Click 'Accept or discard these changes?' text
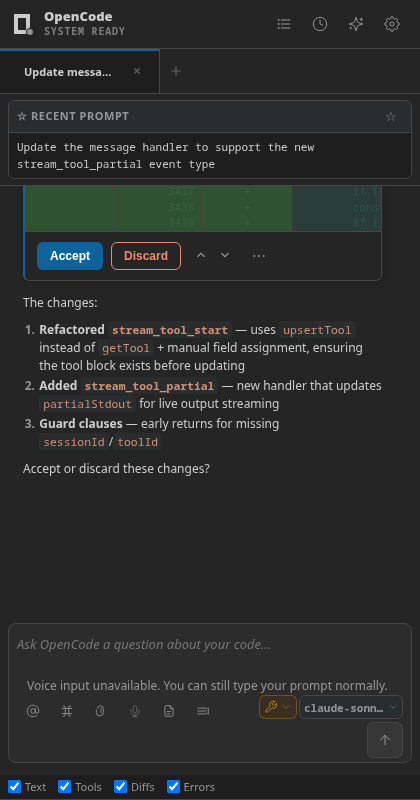This screenshot has height=800, width=420. point(116,468)
